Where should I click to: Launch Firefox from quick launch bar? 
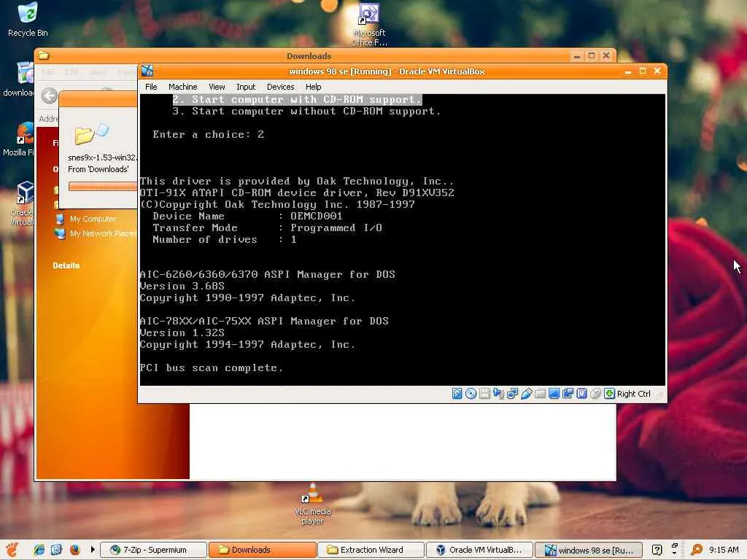click(75, 550)
